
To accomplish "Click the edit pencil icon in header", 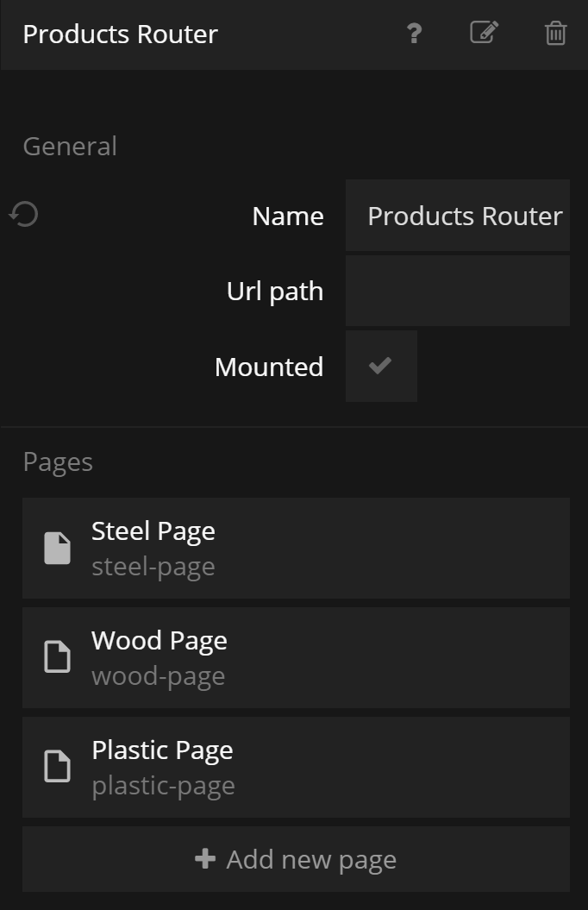I will click(484, 33).
